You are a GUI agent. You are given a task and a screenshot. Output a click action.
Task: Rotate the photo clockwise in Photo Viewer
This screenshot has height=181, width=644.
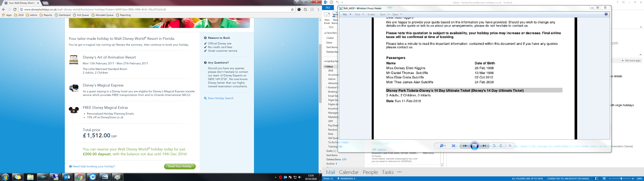click(x=501, y=146)
